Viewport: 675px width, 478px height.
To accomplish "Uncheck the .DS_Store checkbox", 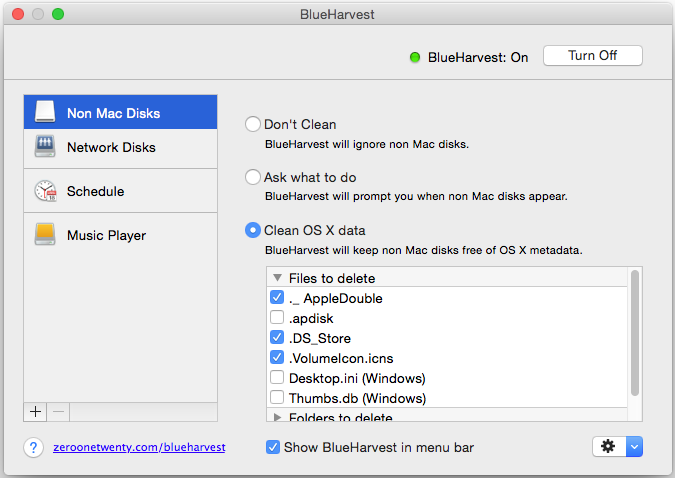I will click(277, 338).
